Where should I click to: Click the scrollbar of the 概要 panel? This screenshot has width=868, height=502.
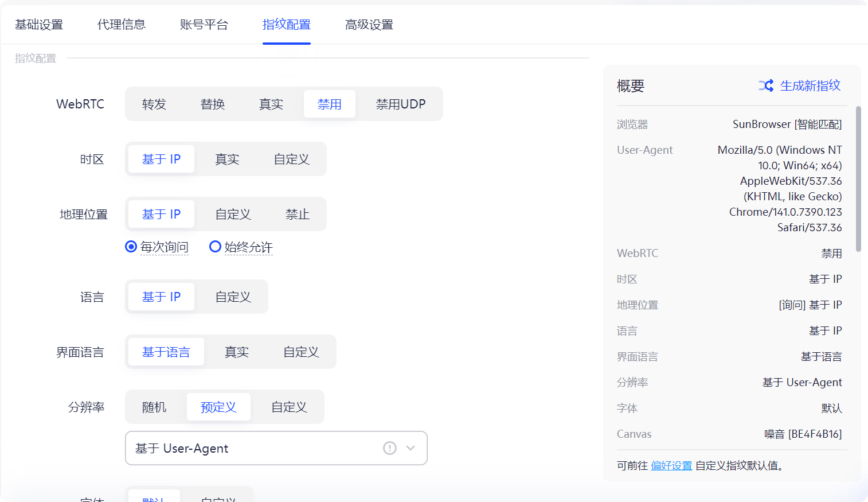859,178
